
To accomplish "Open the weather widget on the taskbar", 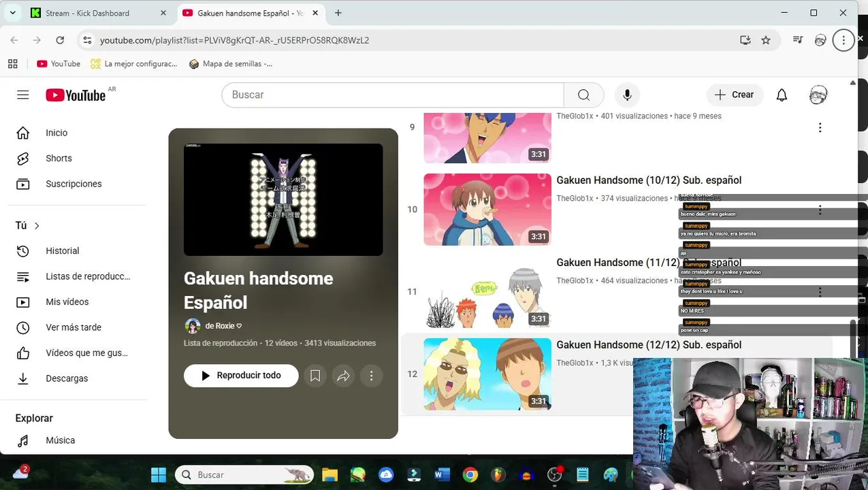I will [x=20, y=474].
